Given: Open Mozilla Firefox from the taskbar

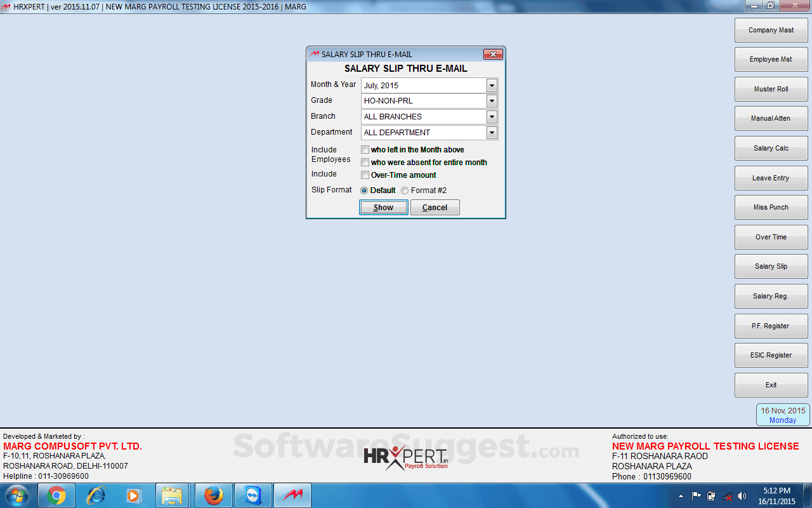Looking at the screenshot, I should 213,495.
